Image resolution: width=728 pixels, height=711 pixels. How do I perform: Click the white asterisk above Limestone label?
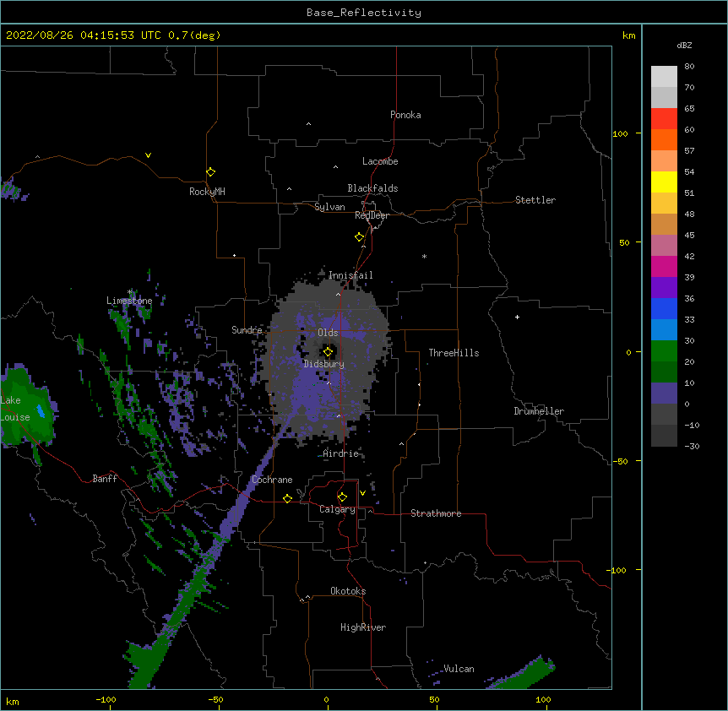click(130, 291)
